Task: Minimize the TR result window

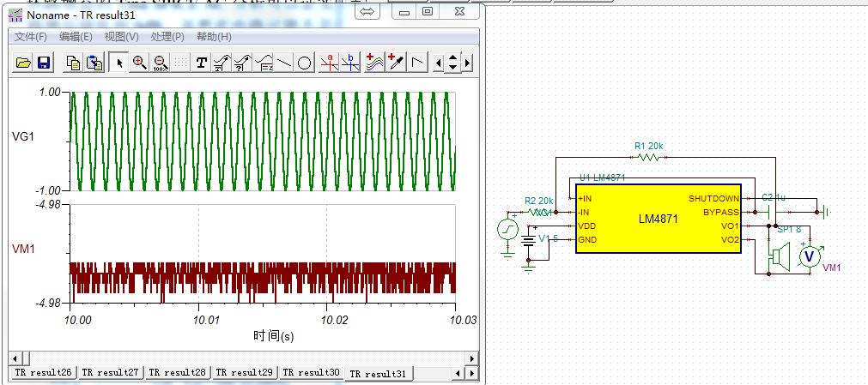Action: [404, 11]
